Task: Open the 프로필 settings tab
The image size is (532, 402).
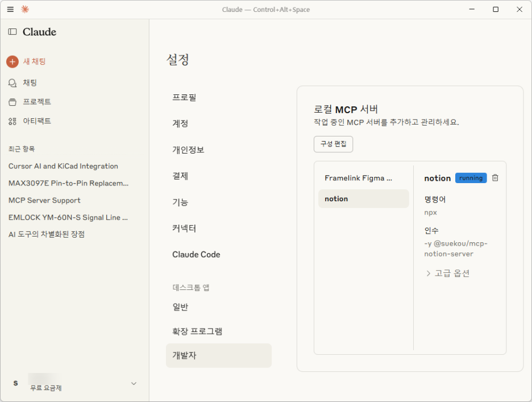Action: pos(219,97)
